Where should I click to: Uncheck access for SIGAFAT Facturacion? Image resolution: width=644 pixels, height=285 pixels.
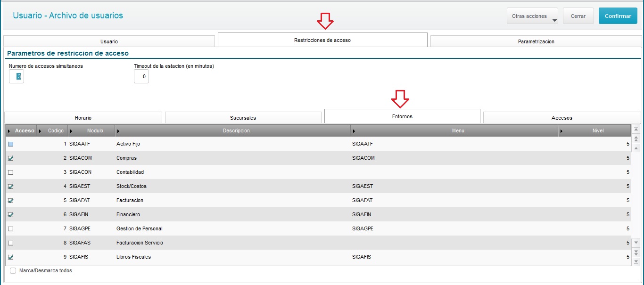pos(11,201)
